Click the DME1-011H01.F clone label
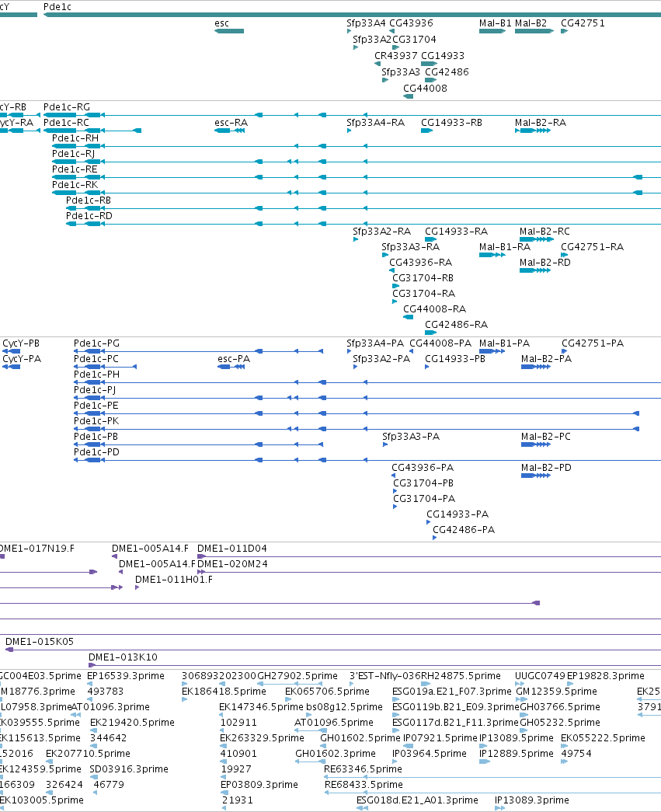Screen dimensions: 661x812 174,580
